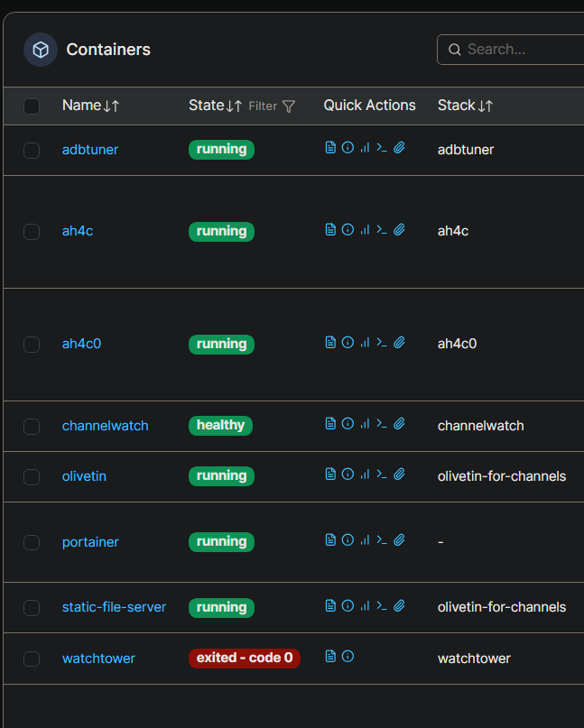Click olivetin-for-channels stack in static-file-server row
Image resolution: width=584 pixels, height=728 pixels.
pyautogui.click(x=502, y=607)
